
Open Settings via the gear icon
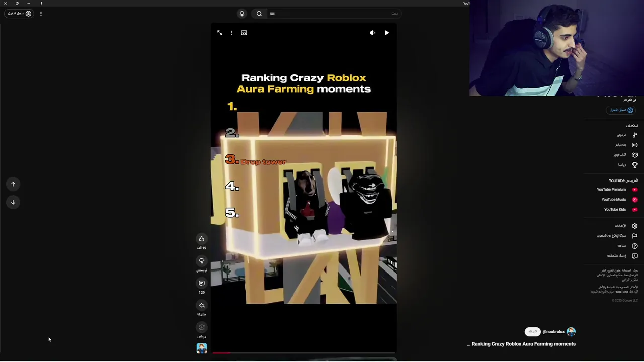point(635,226)
